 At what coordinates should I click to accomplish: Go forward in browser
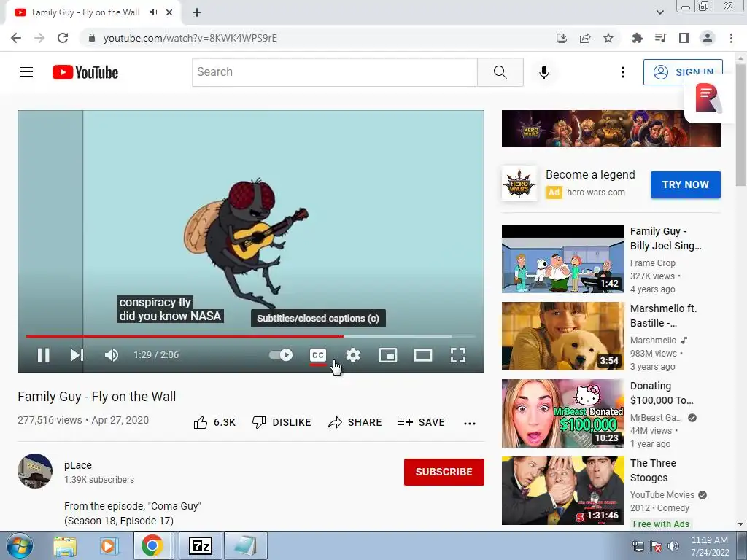click(39, 38)
